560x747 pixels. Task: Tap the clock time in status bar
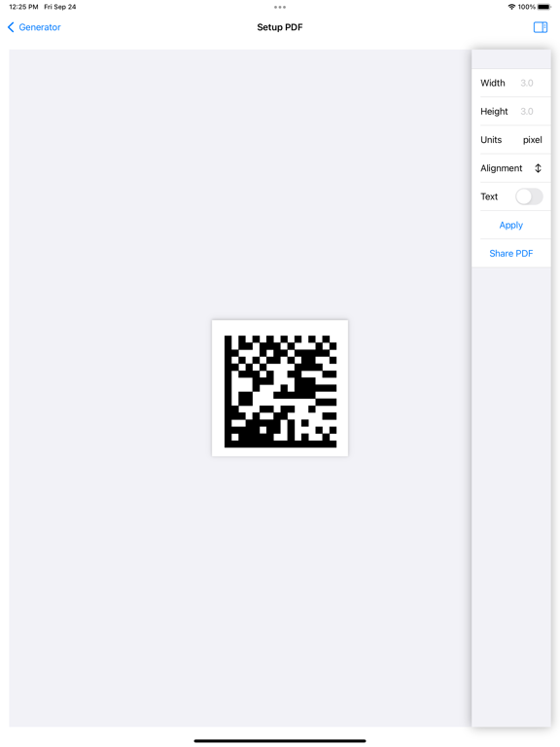(x=23, y=7)
